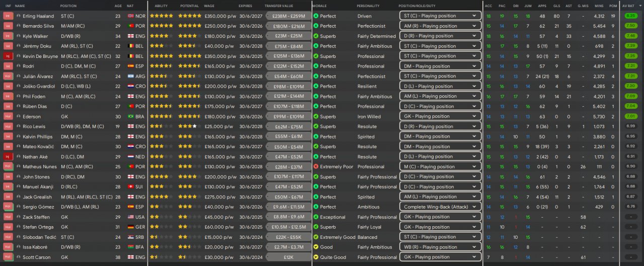Click Nathan Aké's Inj injury badge
644x266 pixels.
coord(8,157)
